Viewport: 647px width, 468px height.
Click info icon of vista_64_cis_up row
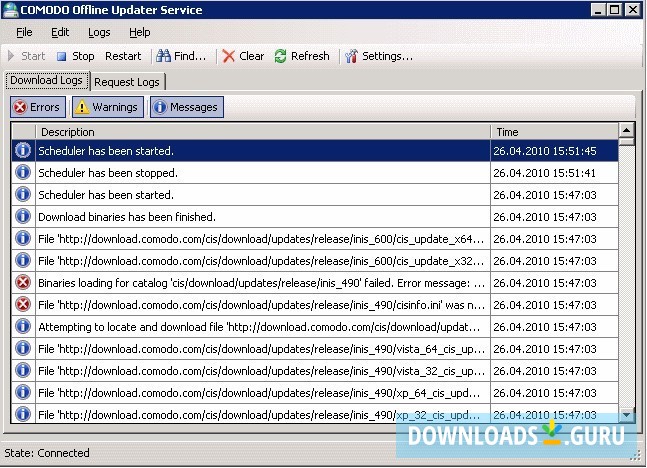23,348
